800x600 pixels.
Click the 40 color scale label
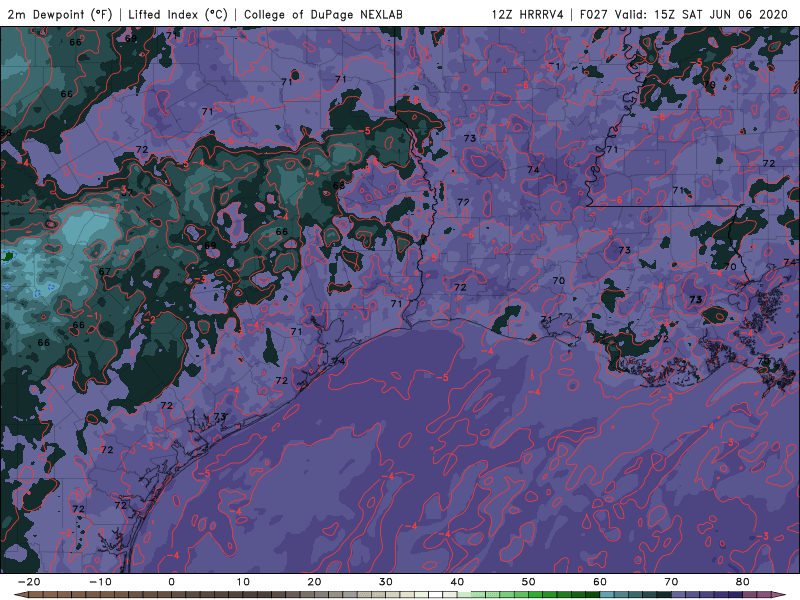point(457,582)
